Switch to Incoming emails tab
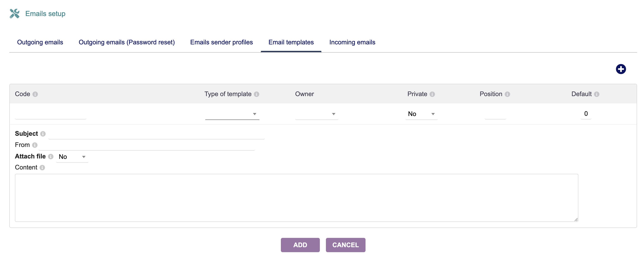Image resolution: width=644 pixels, height=271 pixels. [352, 42]
